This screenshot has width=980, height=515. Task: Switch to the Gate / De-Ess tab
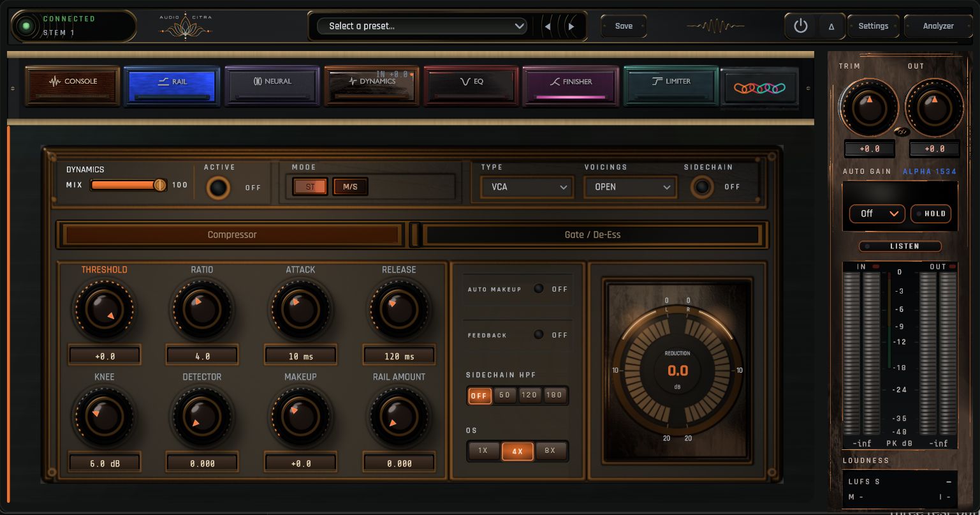(592, 235)
